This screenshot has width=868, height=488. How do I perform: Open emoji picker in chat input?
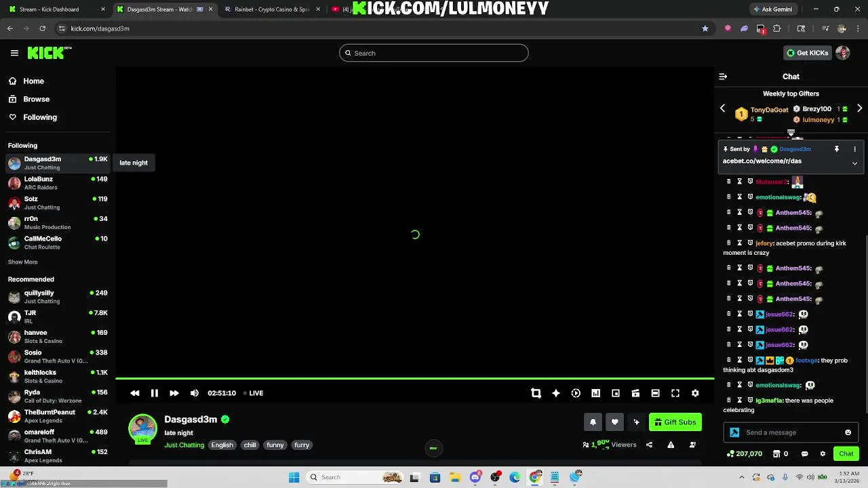(x=848, y=432)
